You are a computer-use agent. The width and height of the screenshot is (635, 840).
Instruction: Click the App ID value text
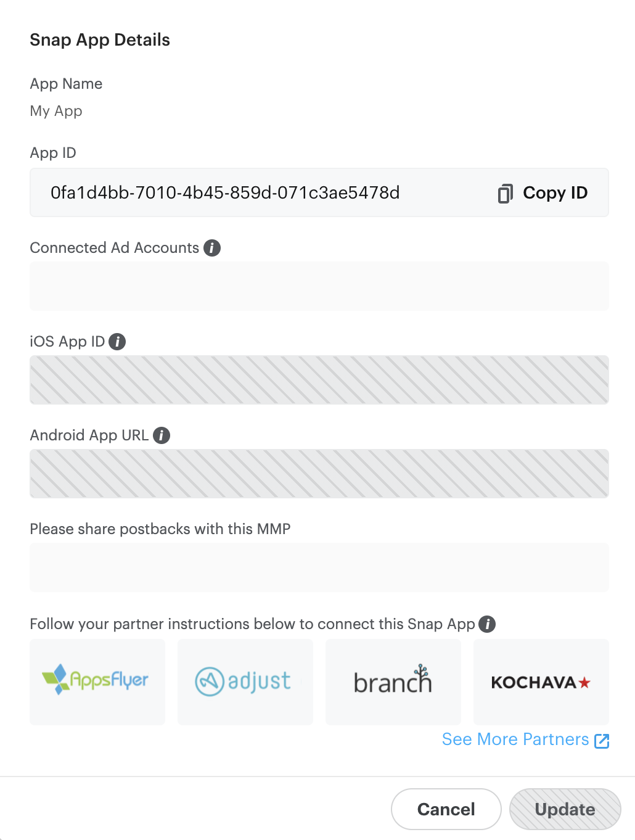pos(225,193)
